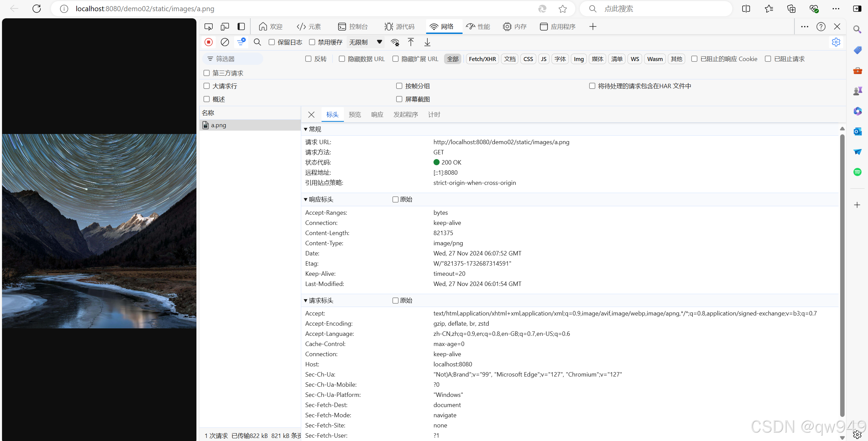Collapse the 响应标头 section

coord(306,199)
